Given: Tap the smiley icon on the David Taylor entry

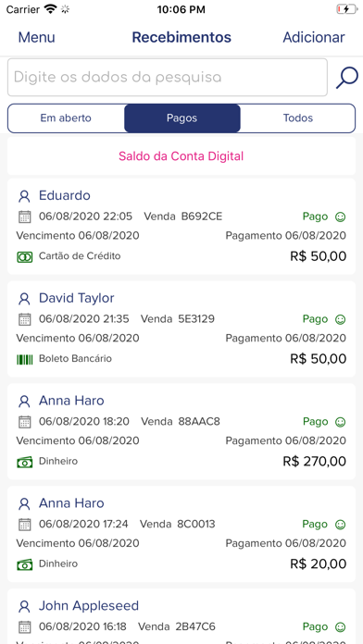Looking at the screenshot, I should pos(340,319).
